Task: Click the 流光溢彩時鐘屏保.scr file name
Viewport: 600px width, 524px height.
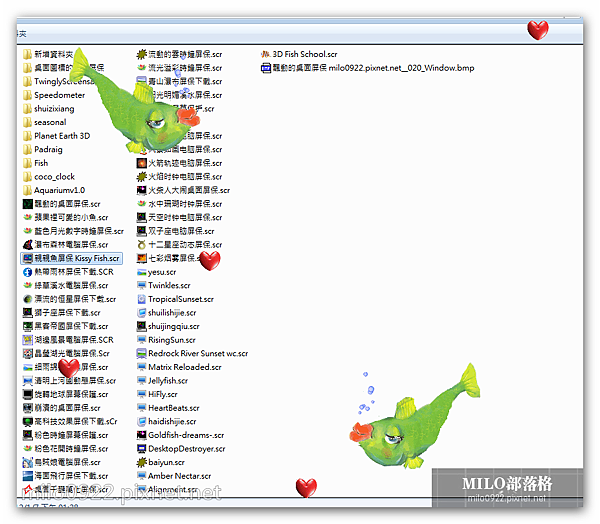Action: point(185,68)
